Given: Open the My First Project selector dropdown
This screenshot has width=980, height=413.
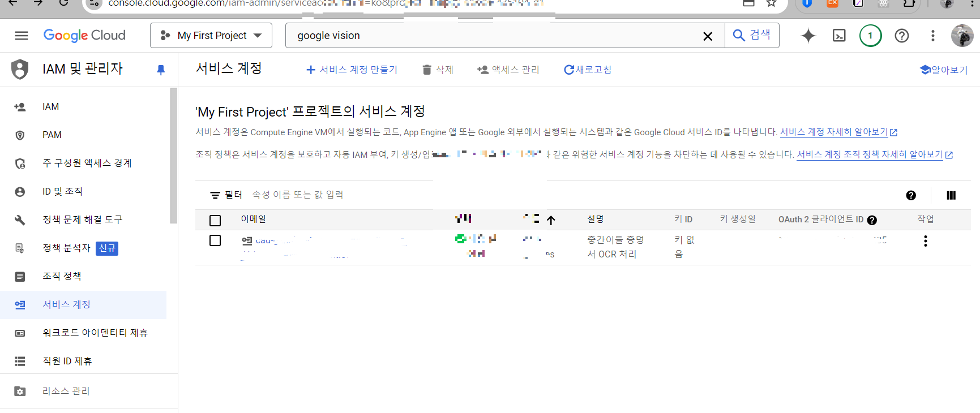Looking at the screenshot, I should [211, 36].
